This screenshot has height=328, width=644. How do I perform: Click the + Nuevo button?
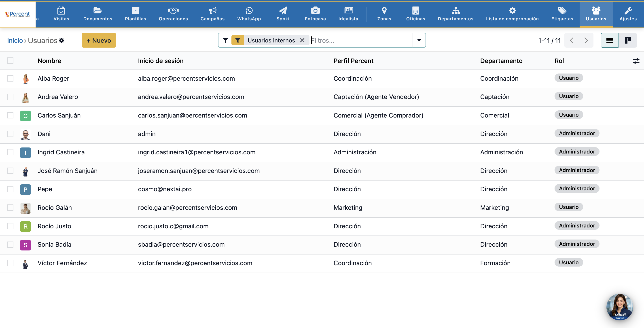tap(99, 40)
